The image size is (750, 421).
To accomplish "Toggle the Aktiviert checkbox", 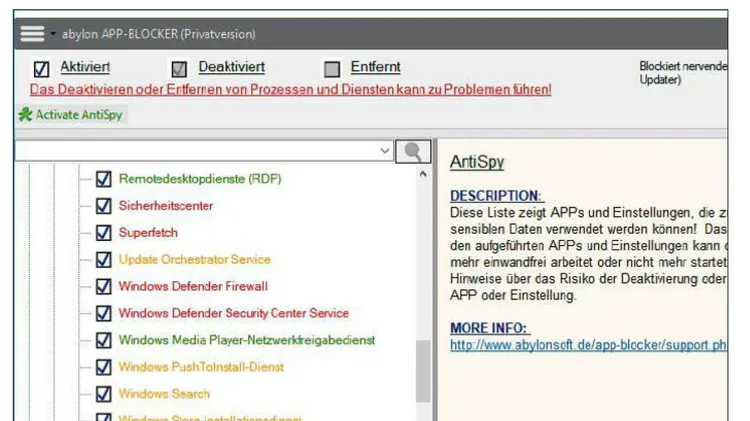I will [x=41, y=69].
